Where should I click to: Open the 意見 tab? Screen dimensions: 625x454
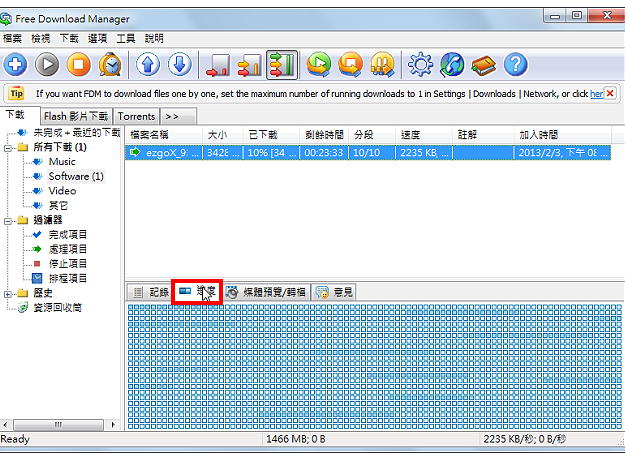334,293
